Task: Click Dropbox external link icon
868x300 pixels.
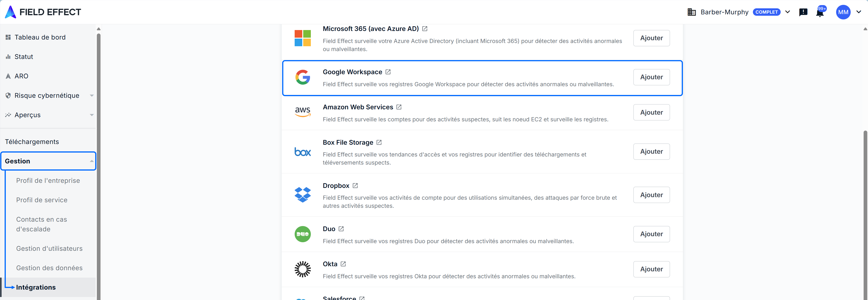Action: click(355, 186)
